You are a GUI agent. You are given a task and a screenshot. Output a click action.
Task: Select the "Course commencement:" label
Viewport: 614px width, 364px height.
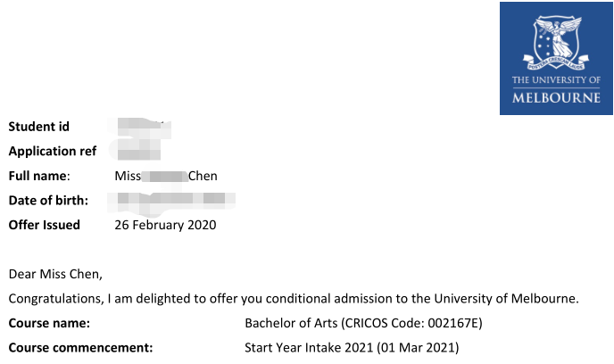(80, 347)
